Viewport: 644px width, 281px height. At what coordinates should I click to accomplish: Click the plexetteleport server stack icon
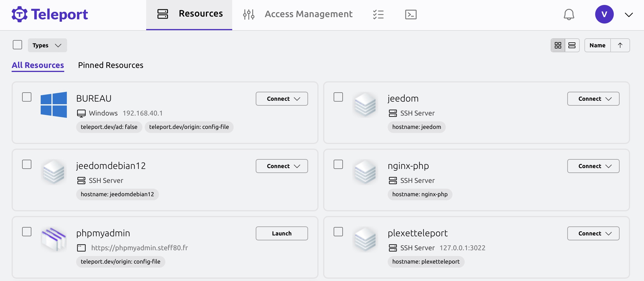365,239
